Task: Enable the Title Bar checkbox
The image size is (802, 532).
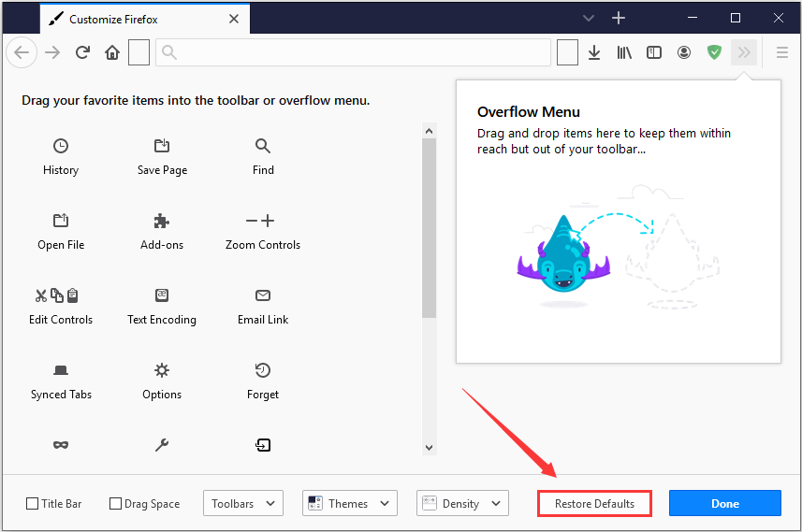Action: 32,503
